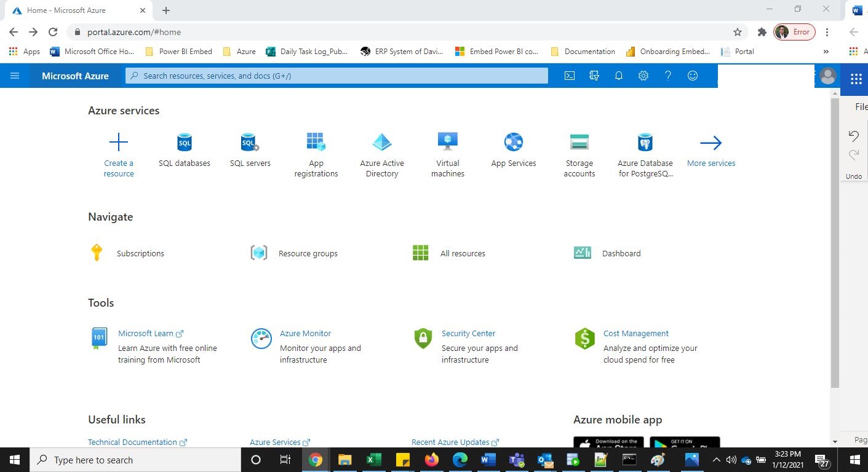Click More services arrow

coord(711,143)
